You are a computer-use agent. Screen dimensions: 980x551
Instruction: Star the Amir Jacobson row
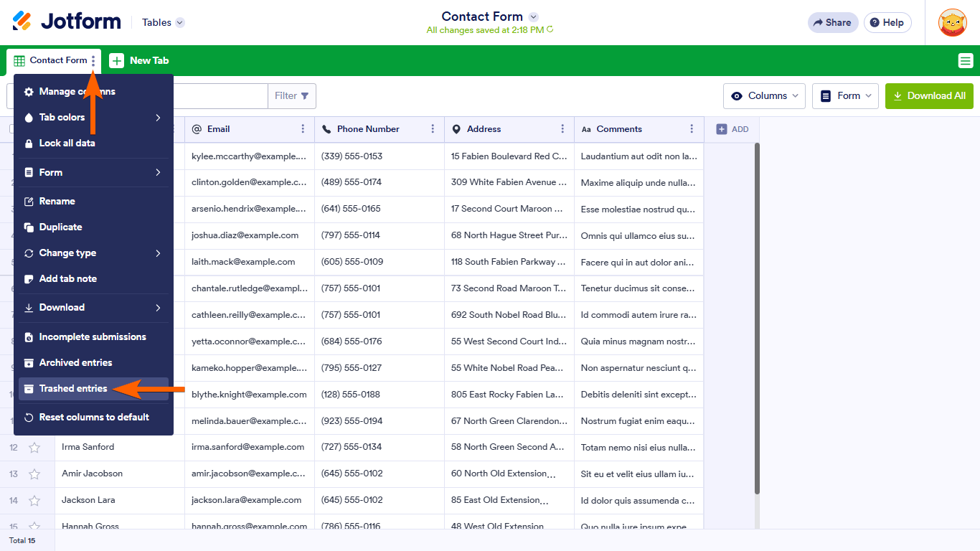click(34, 474)
